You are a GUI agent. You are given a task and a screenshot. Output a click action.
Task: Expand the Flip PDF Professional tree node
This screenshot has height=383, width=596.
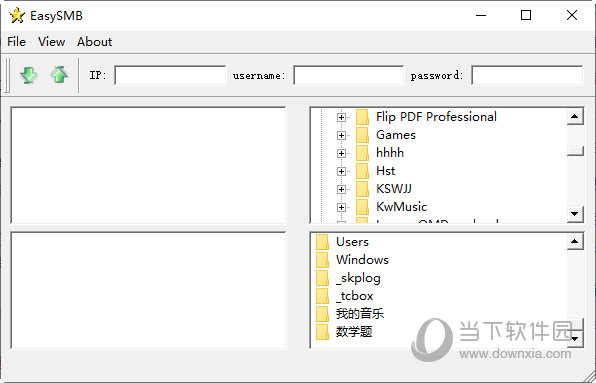341,117
